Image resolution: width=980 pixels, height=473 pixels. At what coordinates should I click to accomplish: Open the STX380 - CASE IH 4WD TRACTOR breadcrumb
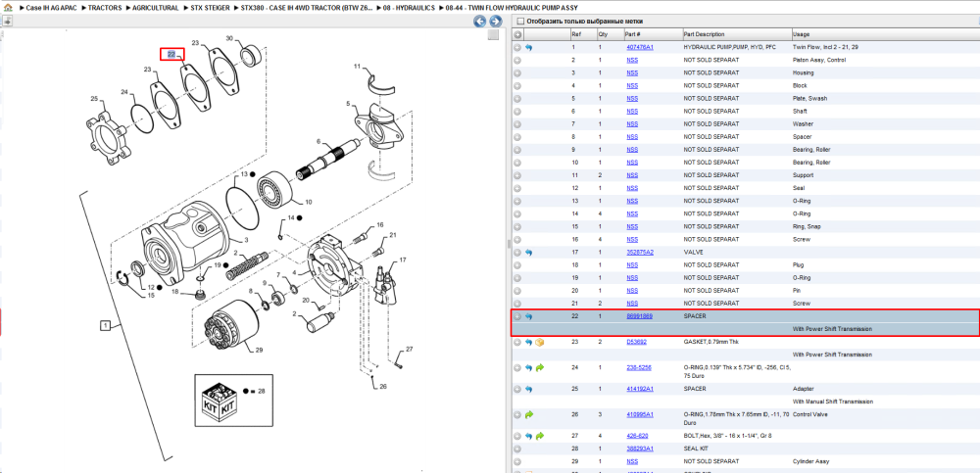click(307, 8)
